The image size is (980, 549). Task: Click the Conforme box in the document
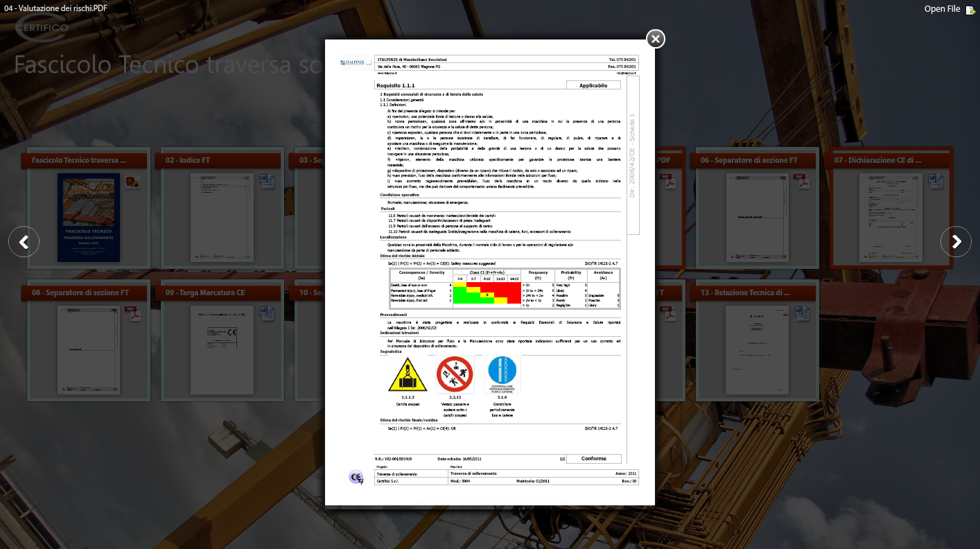593,459
